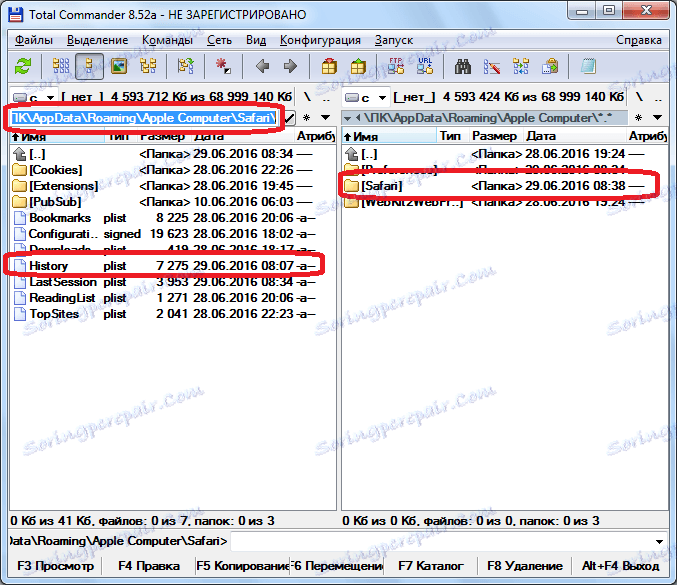Open the Команды menu
677x585 pixels.
pos(168,40)
